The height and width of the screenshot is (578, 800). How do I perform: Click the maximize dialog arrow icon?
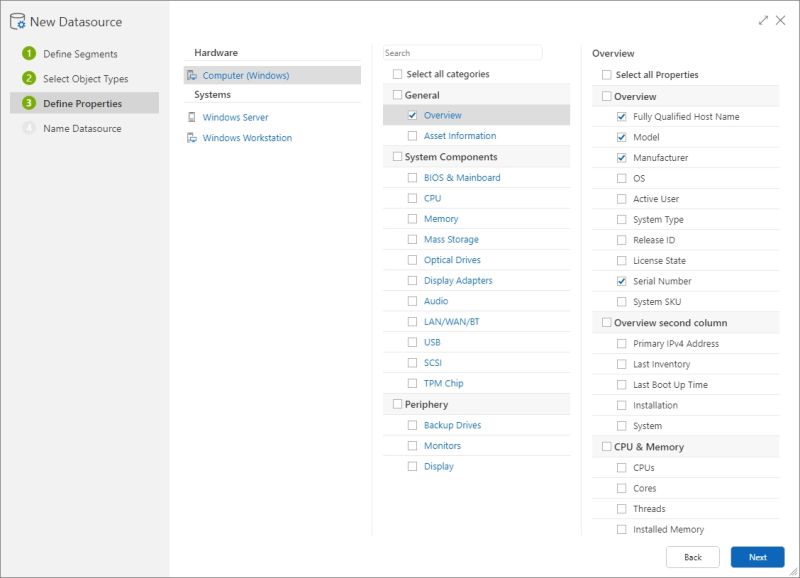click(762, 20)
